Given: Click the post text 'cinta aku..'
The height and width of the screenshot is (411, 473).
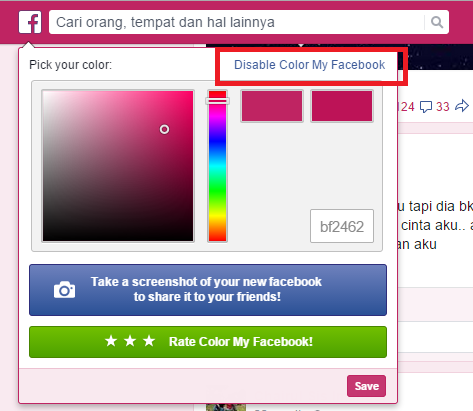Looking at the screenshot, I should 433,225.
